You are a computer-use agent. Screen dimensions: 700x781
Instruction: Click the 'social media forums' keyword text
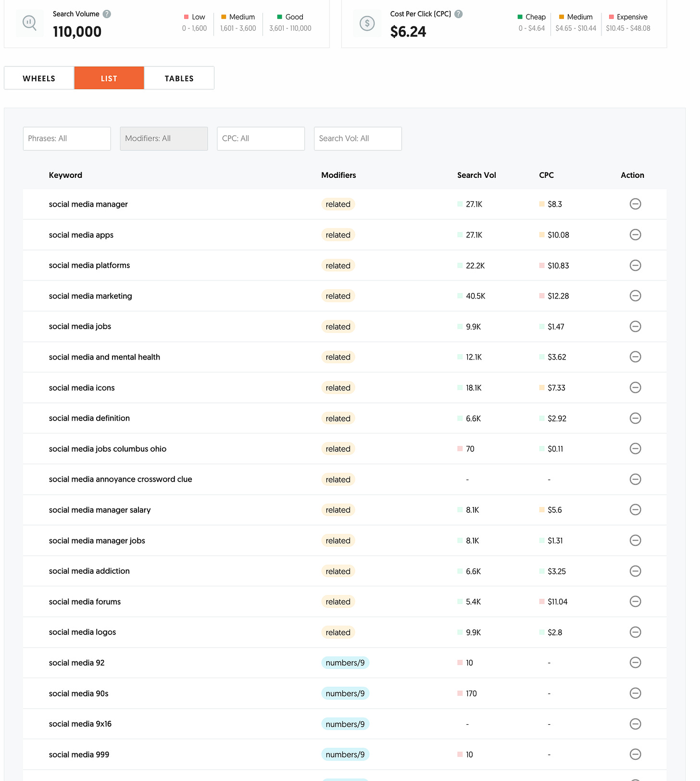tap(85, 602)
